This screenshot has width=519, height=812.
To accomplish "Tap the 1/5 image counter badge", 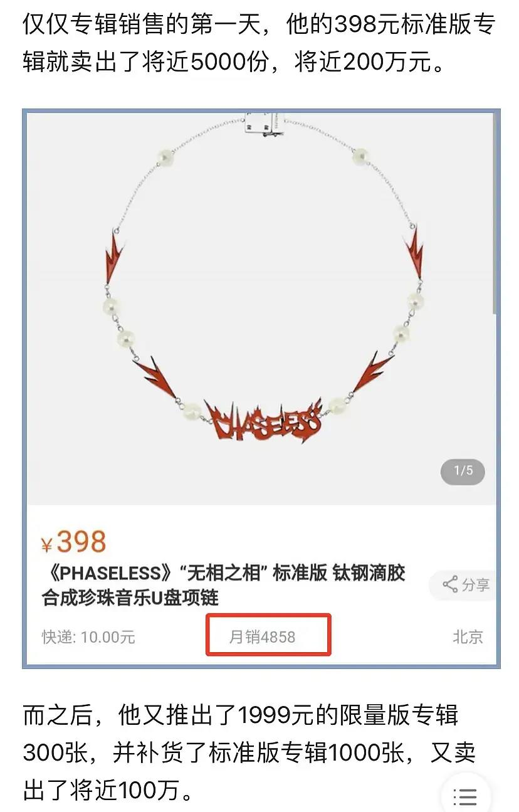I will tap(463, 471).
